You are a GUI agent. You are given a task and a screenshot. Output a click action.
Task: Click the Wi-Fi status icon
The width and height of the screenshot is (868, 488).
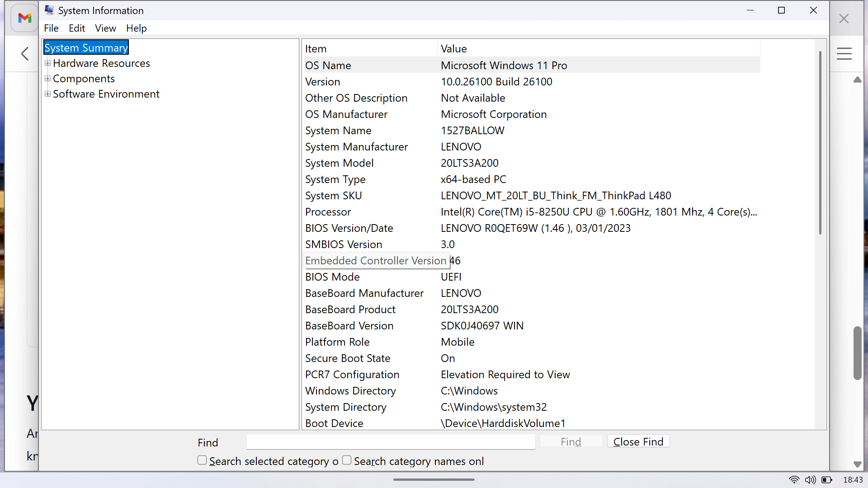[794, 480]
